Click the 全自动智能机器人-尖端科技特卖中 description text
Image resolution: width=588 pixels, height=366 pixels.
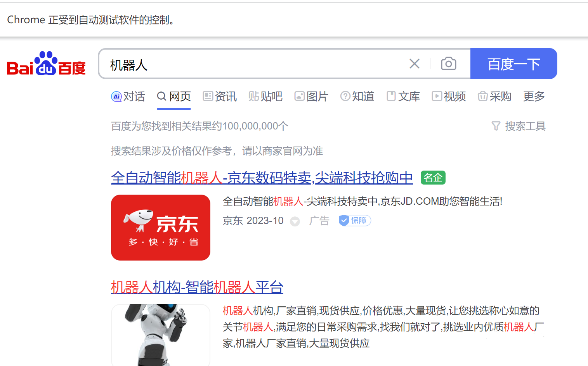point(363,201)
